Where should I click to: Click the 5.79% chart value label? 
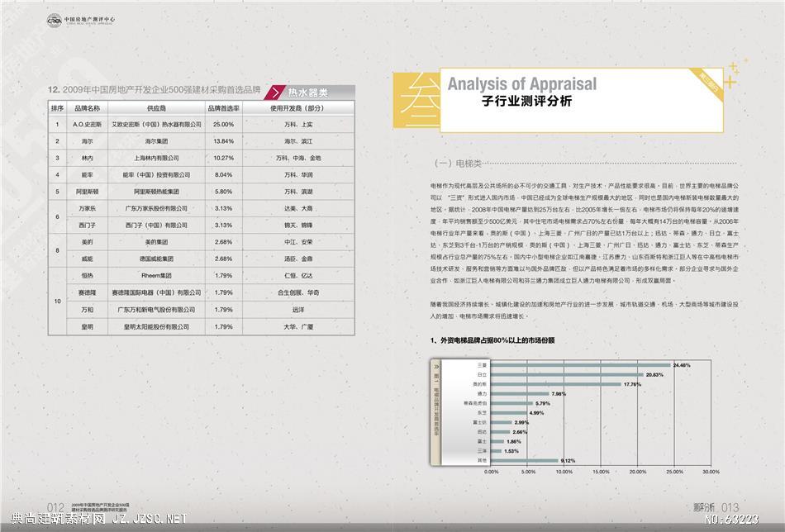coord(543,403)
